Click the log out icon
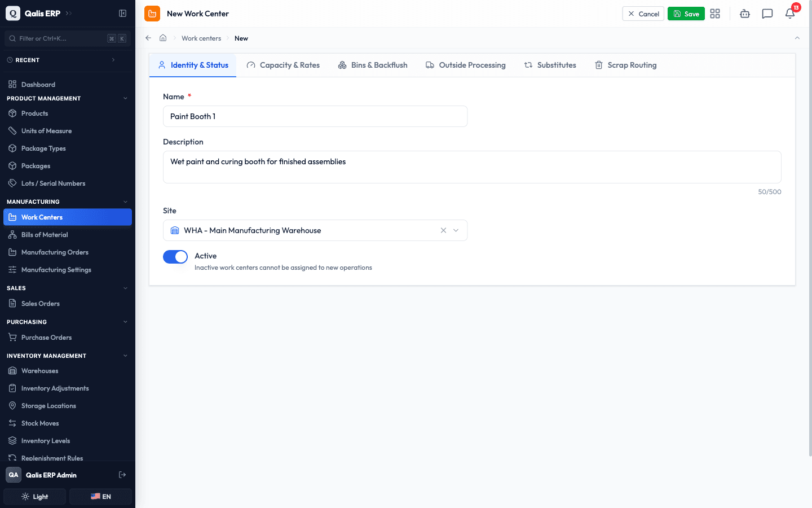The height and width of the screenshot is (508, 812). (122, 475)
